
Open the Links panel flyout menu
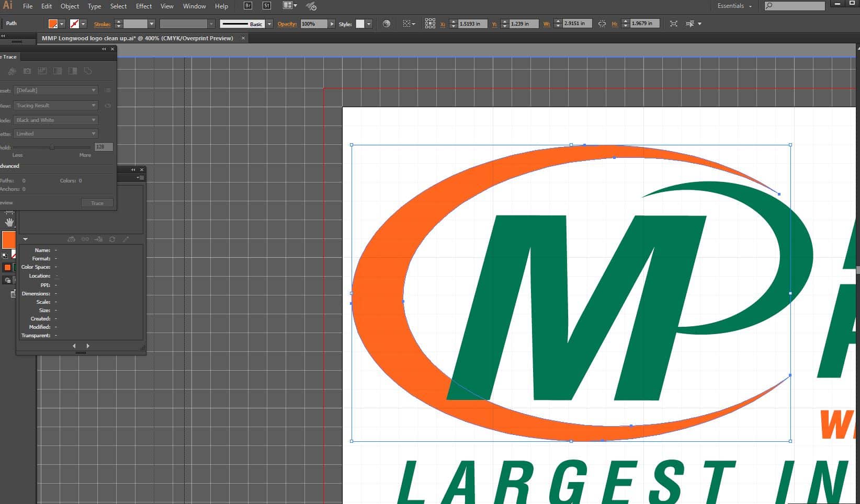(140, 178)
